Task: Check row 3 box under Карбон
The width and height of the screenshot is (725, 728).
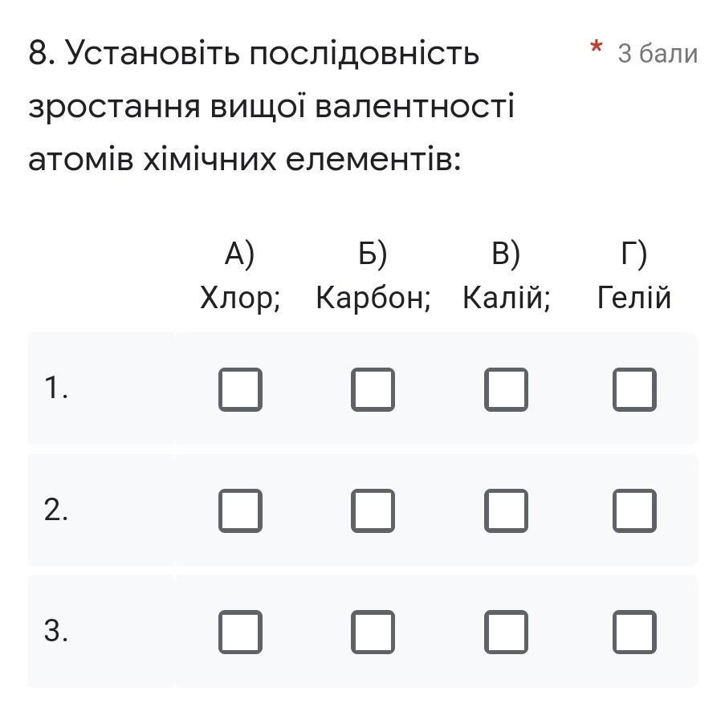Action: (x=373, y=632)
